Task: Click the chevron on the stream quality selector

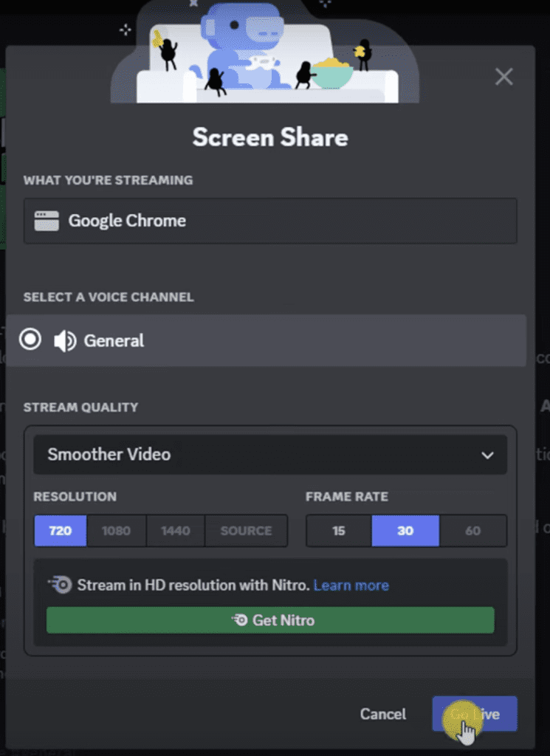Action: (x=487, y=455)
